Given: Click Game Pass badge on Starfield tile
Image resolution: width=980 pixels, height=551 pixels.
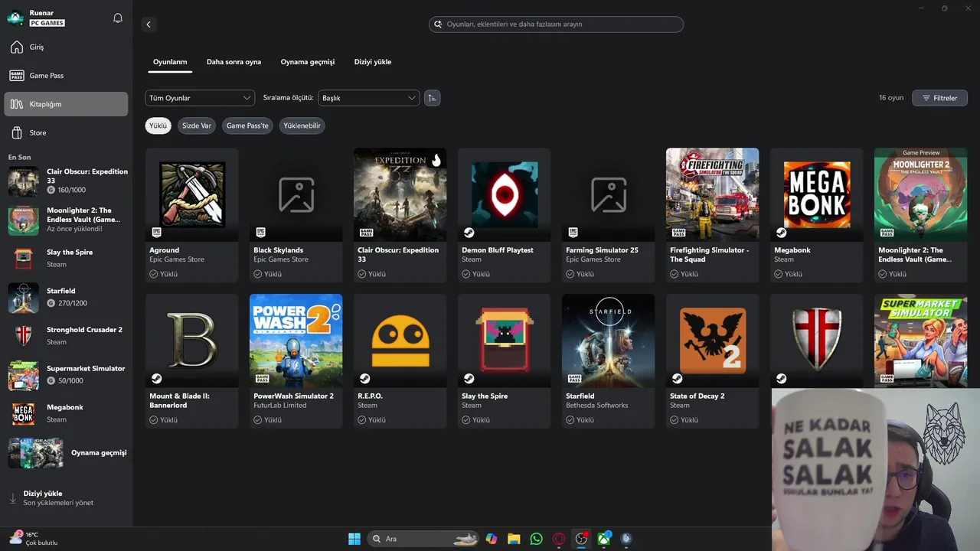Looking at the screenshot, I should (573, 379).
